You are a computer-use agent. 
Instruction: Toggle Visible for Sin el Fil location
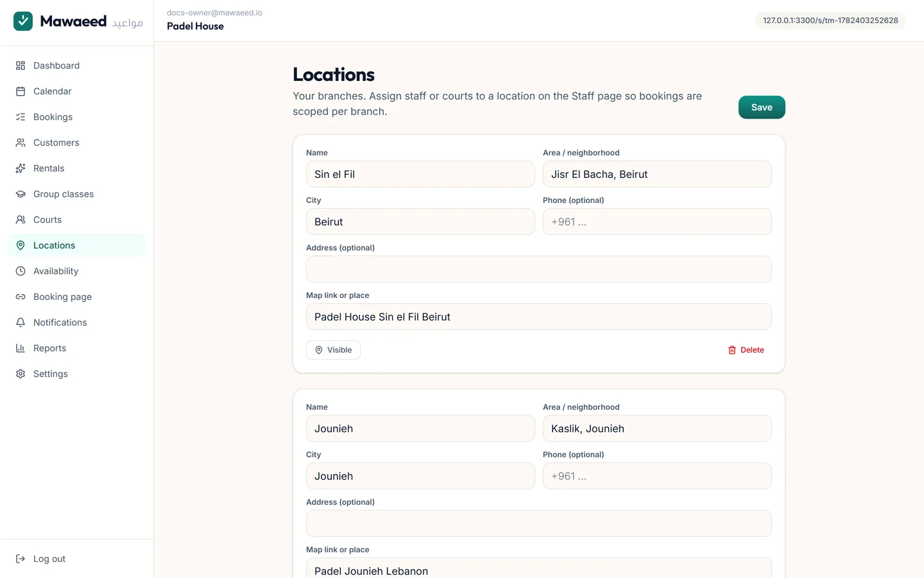(333, 350)
